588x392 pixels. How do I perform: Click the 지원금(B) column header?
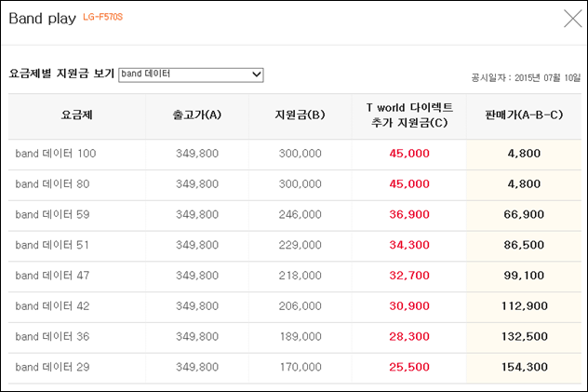(x=300, y=115)
